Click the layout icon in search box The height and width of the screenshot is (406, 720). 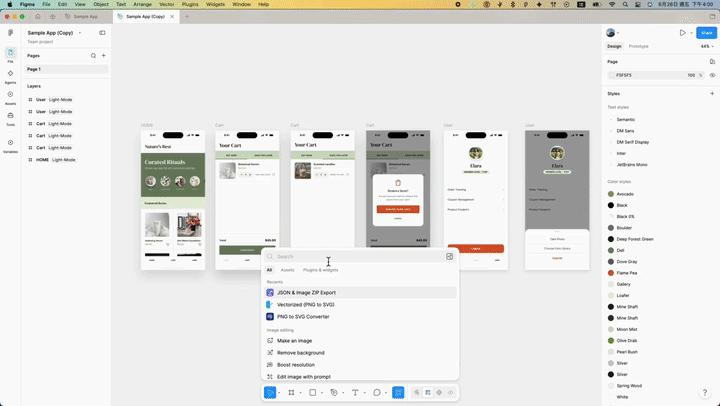450,256
